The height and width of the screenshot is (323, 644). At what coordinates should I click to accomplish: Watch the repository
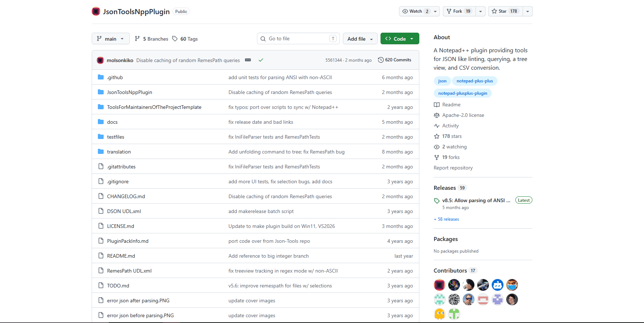pos(415,11)
